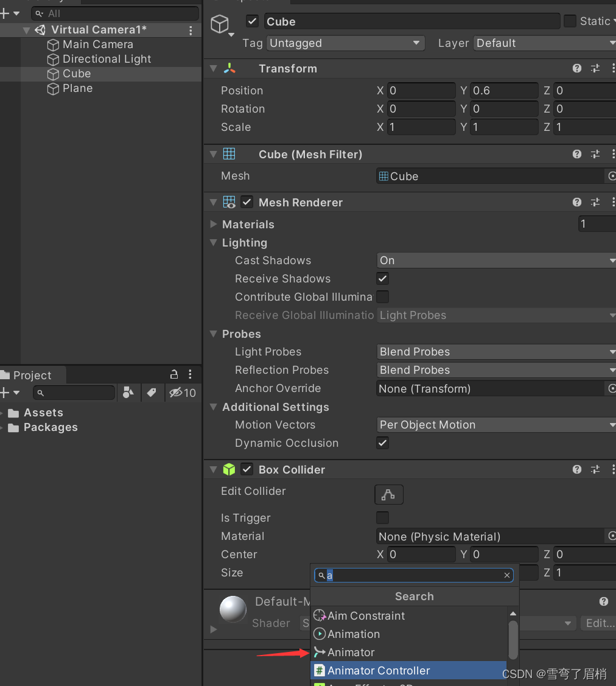Disable Receive Shadows
Viewport: 616px width, 686px height.
point(382,278)
